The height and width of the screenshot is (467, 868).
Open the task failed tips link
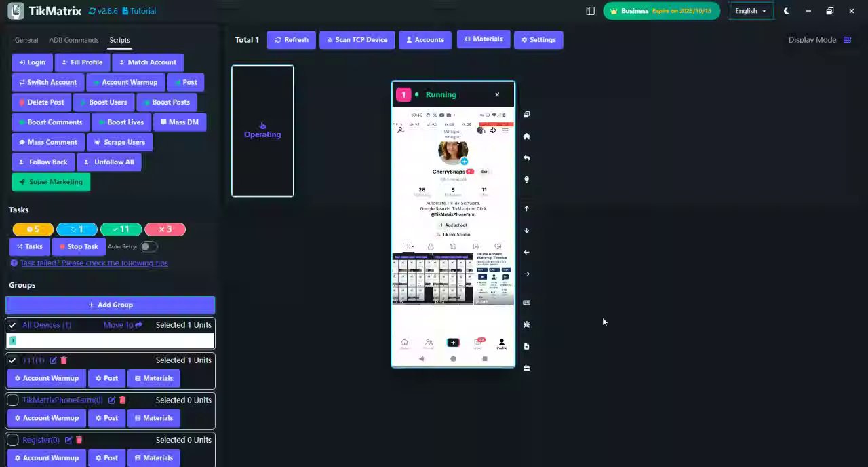[x=94, y=263]
